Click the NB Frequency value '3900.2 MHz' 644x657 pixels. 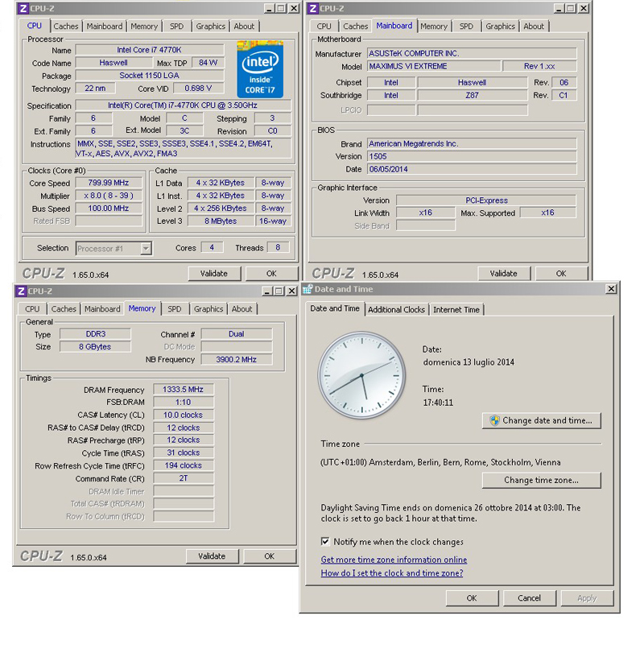pos(237,360)
